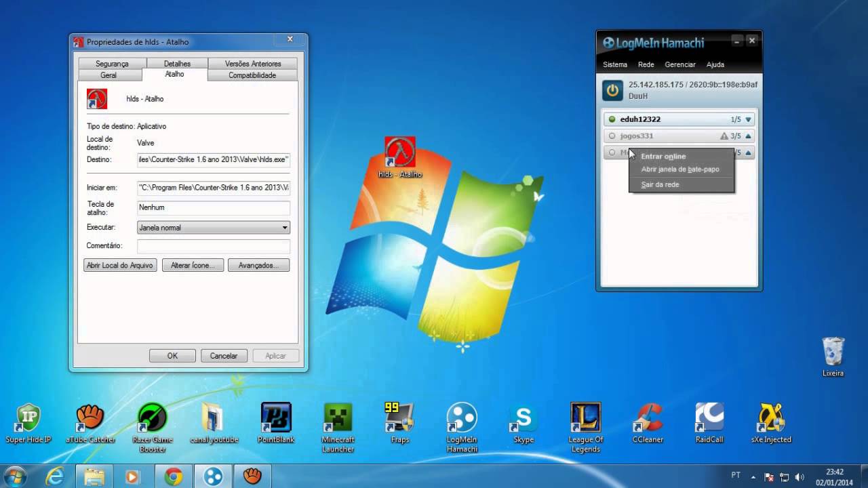Image resolution: width=868 pixels, height=488 pixels.
Task: Click in the Destino path field
Action: pyautogui.click(x=214, y=160)
